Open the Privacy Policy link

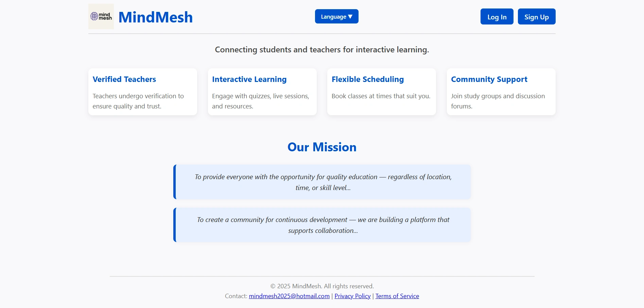click(352, 296)
